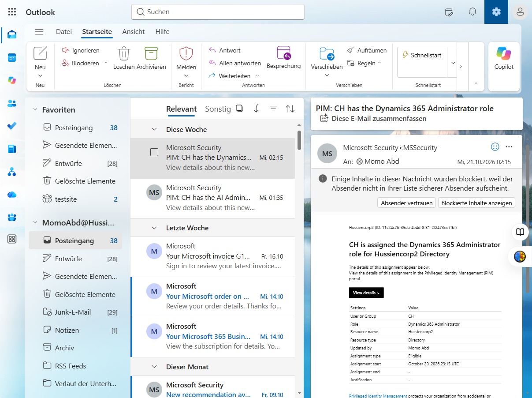Open the People icon in left rail
This screenshot has height=398, width=532.
12,103
